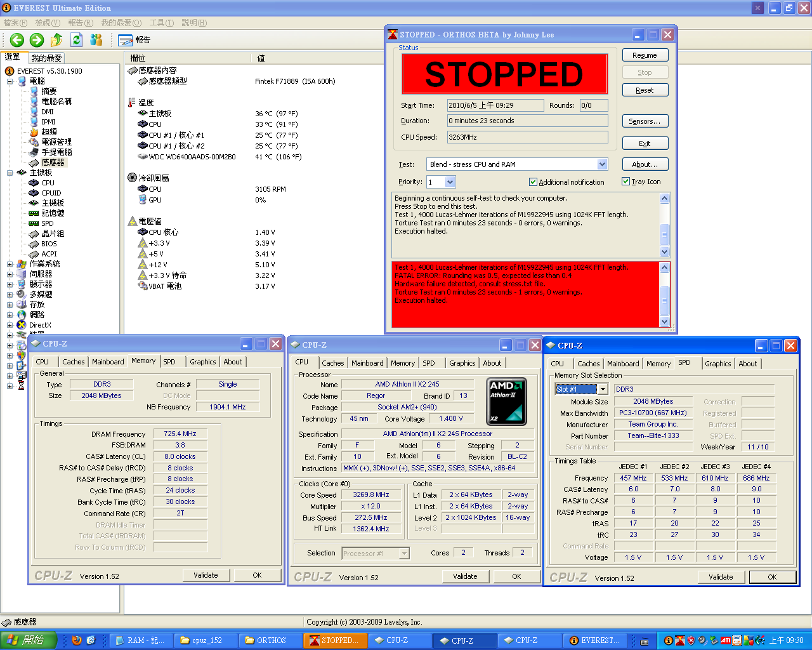The height and width of the screenshot is (650, 812).
Task: Open the 檢視 (View) menu in EVEREST
Action: pos(48,23)
